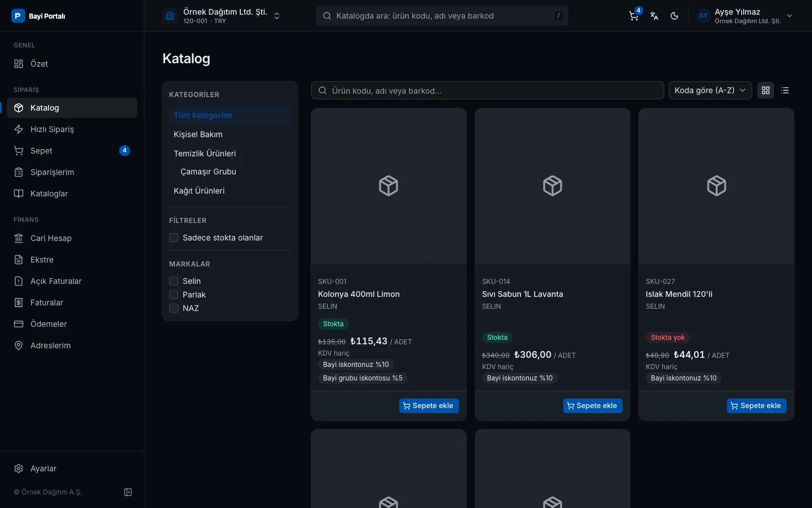Image resolution: width=812 pixels, height=508 pixels.
Task: Filter by Temizlik Ürünleri category
Action: 230,154
